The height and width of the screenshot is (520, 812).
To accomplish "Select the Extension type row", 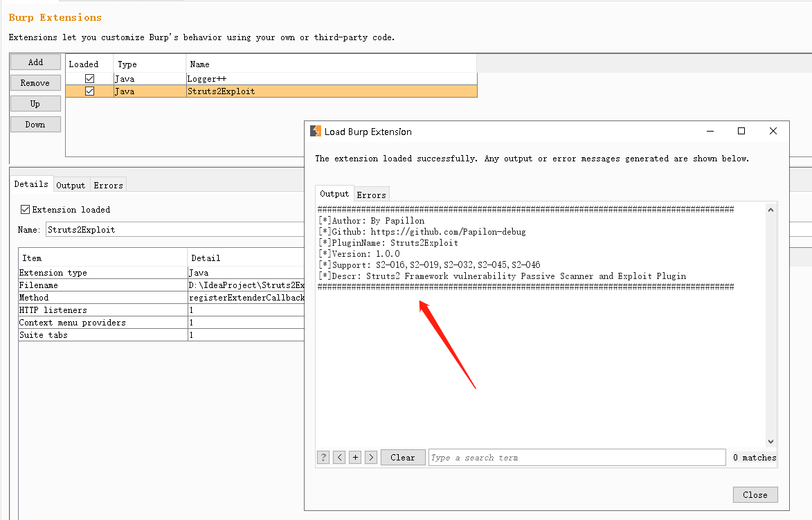I will (161, 272).
